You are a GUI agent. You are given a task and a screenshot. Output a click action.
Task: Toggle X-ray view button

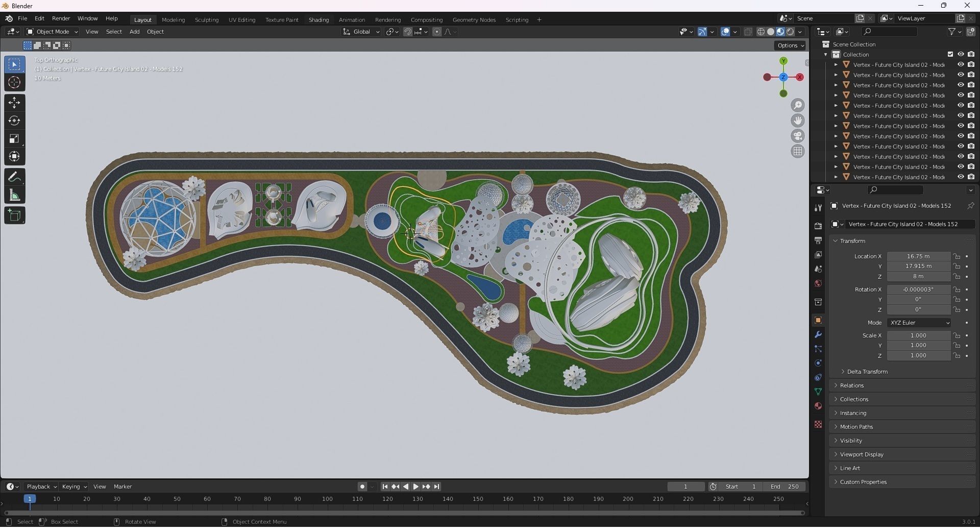pyautogui.click(x=748, y=32)
